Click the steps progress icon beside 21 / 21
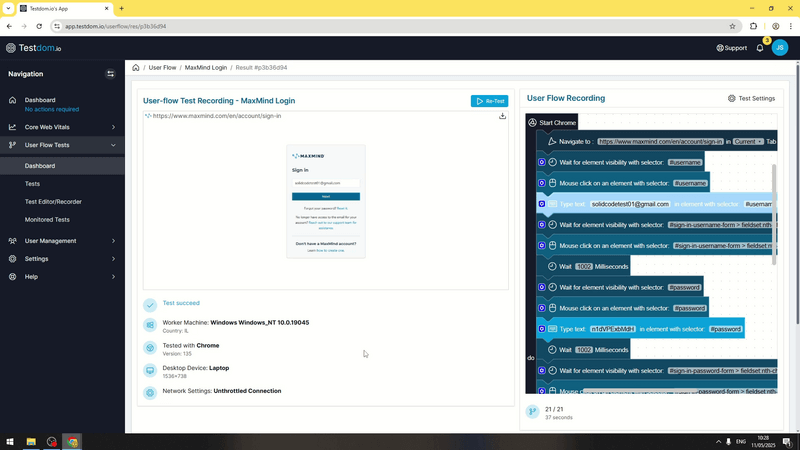Viewport: 800px width, 450px height. (x=532, y=412)
